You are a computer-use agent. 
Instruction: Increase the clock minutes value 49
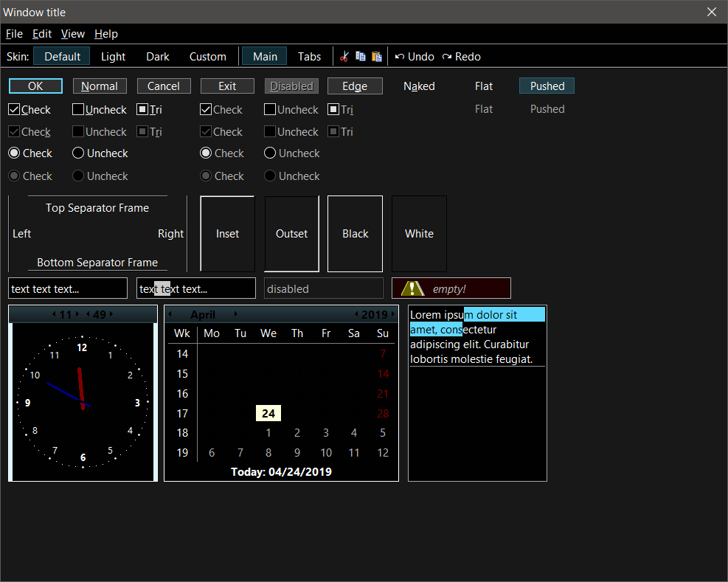tap(111, 314)
